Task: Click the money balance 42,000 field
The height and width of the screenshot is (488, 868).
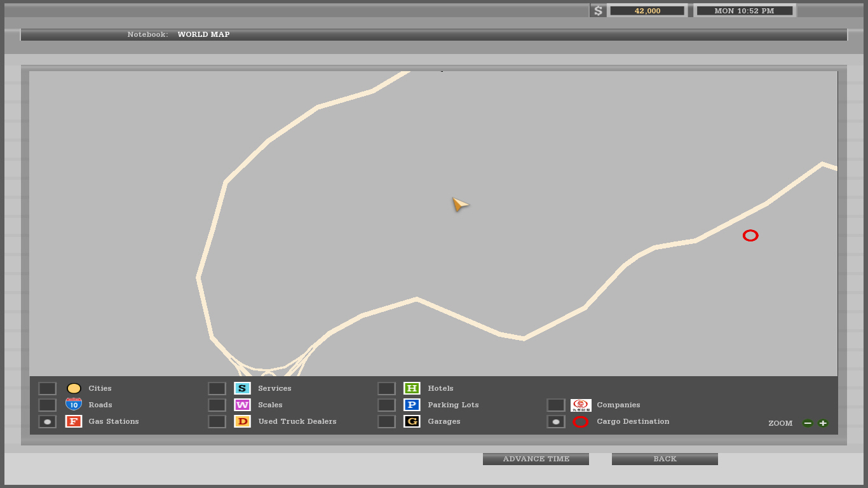Action: 647,11
